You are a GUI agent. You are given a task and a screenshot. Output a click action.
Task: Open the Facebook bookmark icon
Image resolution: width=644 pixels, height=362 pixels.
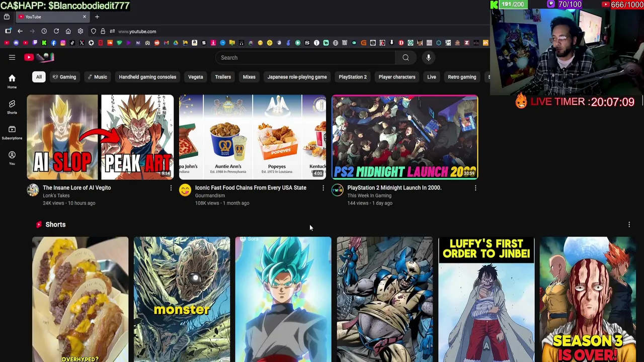(x=53, y=43)
